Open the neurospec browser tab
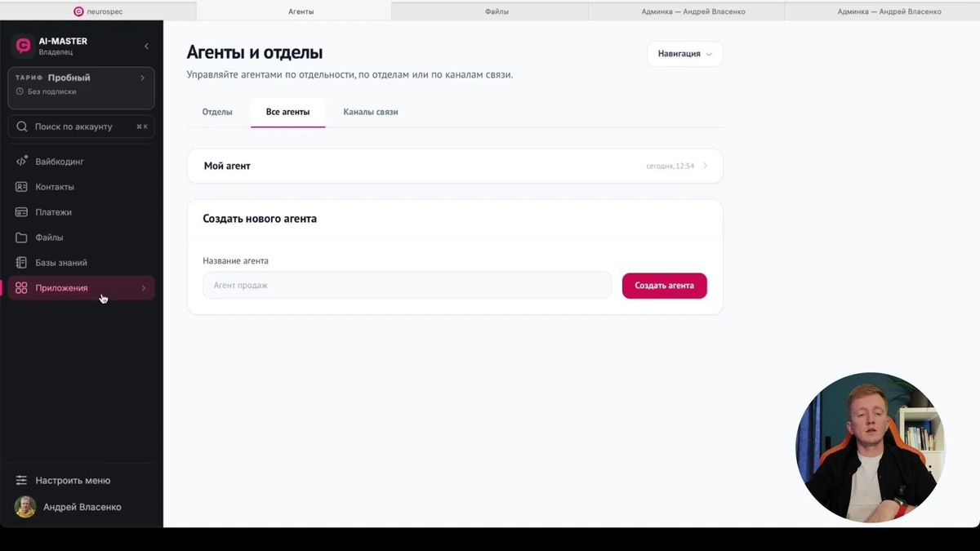The image size is (980, 551). click(x=98, y=11)
